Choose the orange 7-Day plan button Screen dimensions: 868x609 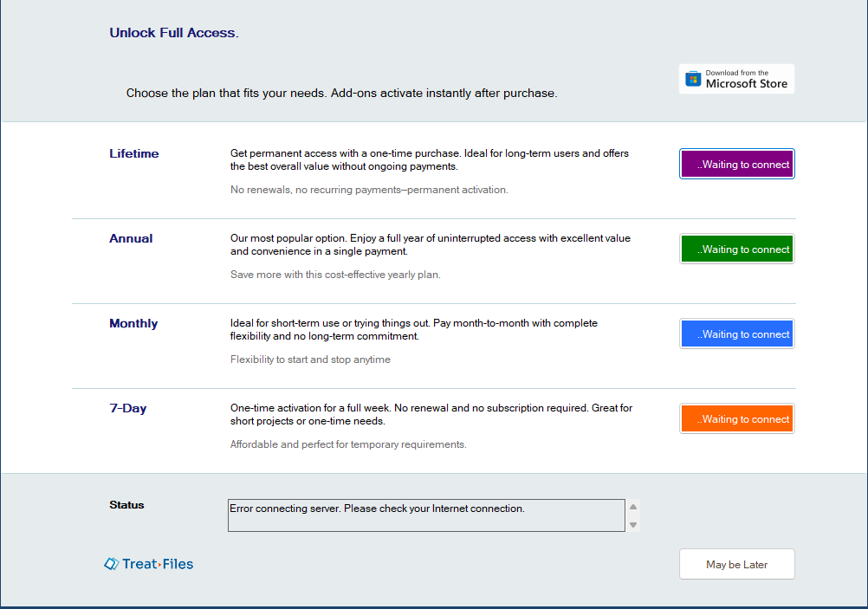737,418
